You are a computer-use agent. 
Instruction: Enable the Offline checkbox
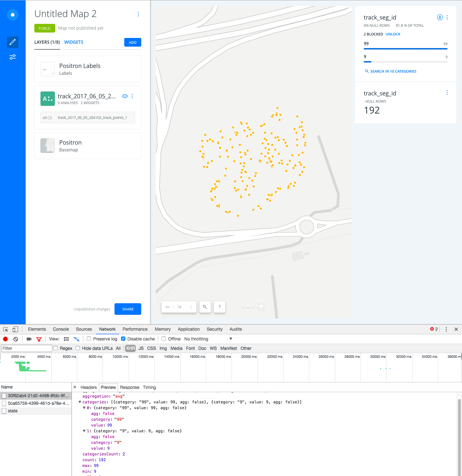(x=164, y=339)
